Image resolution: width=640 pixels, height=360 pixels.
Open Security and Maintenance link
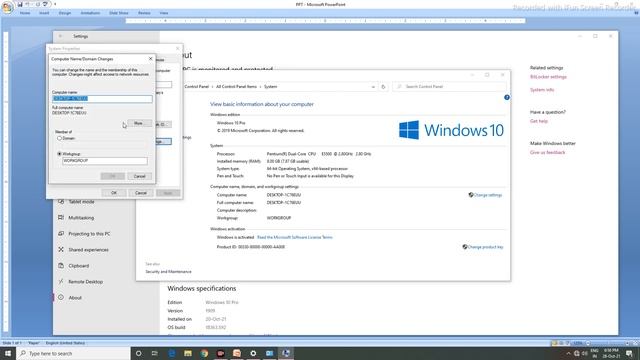coord(168,271)
